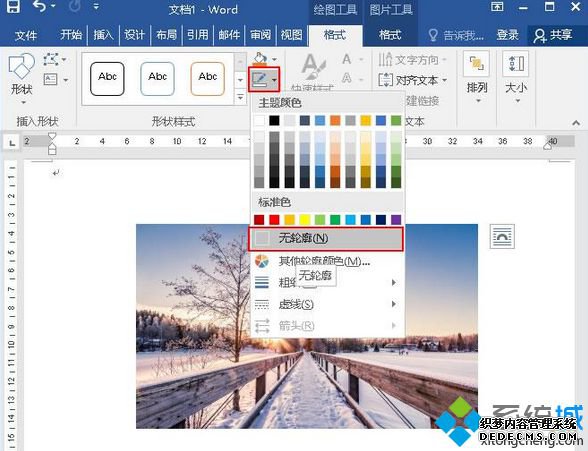588x451 pixels.
Task: Switch to the Insert (插入) tab
Action: click(103, 35)
